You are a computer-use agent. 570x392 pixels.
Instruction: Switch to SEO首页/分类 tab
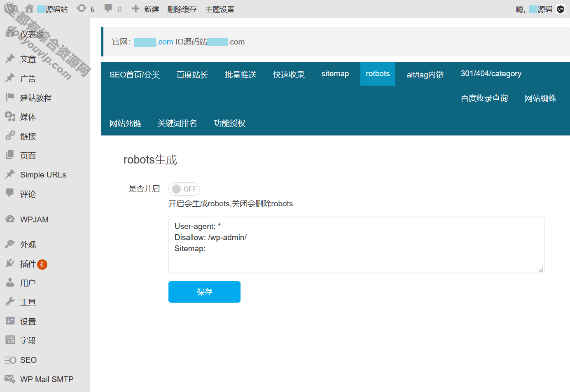tap(135, 75)
